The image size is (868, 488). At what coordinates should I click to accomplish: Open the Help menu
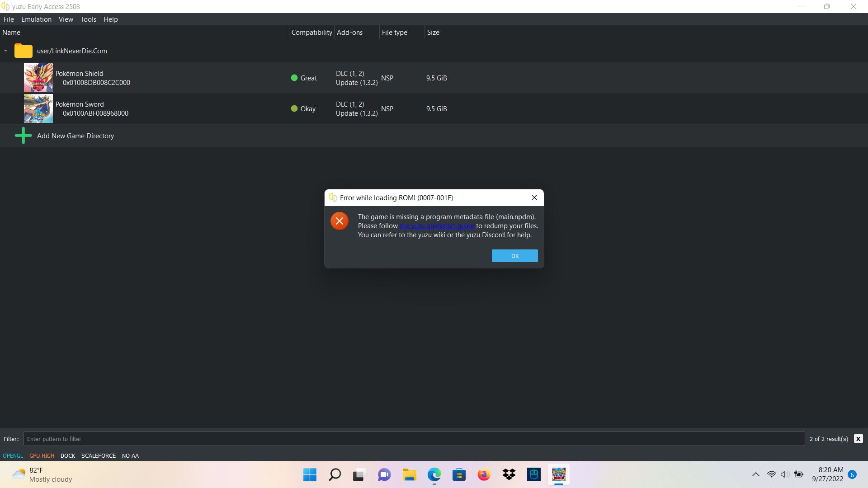pos(110,19)
